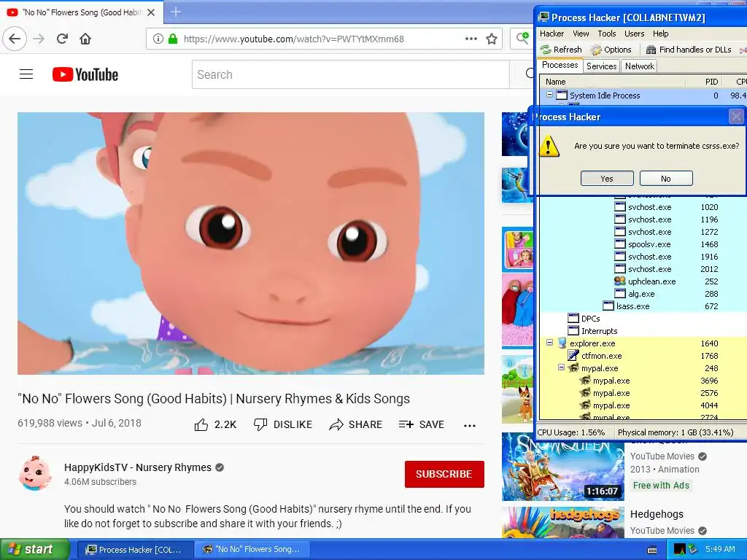Select svchost.exe with PID 2012
747x560 pixels.
tap(642, 269)
